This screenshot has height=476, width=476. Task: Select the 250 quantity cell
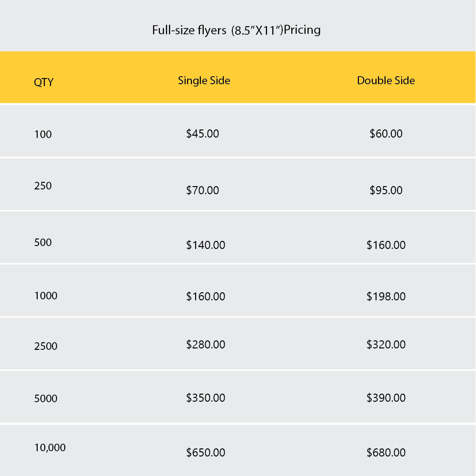click(x=43, y=186)
